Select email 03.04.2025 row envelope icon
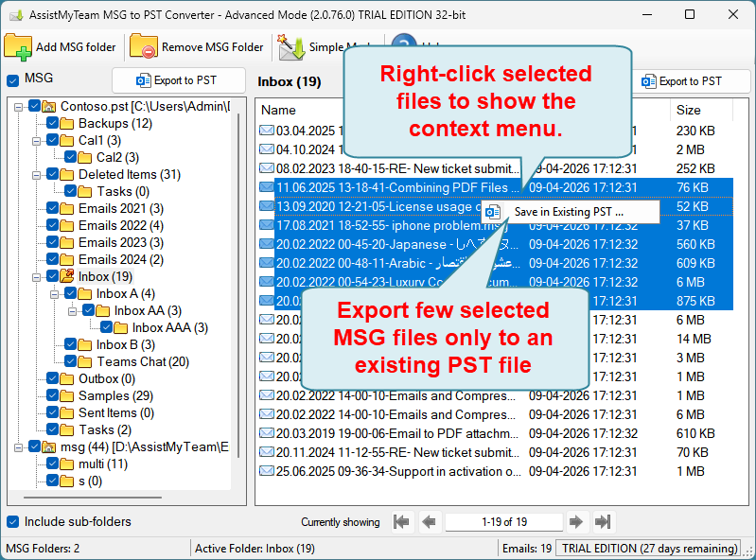 coord(267,131)
